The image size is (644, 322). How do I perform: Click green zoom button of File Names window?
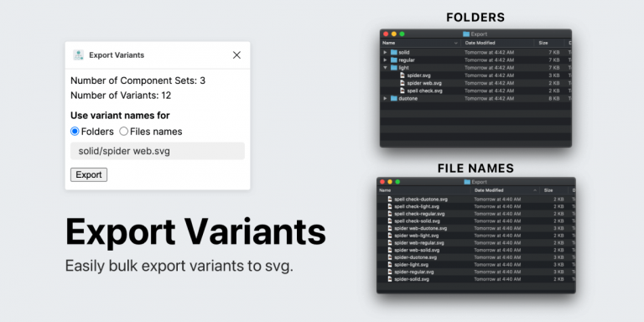click(x=397, y=182)
